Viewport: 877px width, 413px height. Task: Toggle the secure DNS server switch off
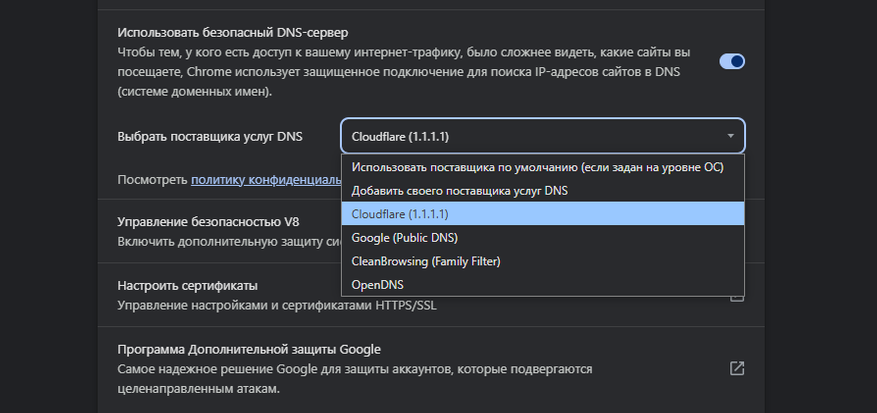click(732, 62)
